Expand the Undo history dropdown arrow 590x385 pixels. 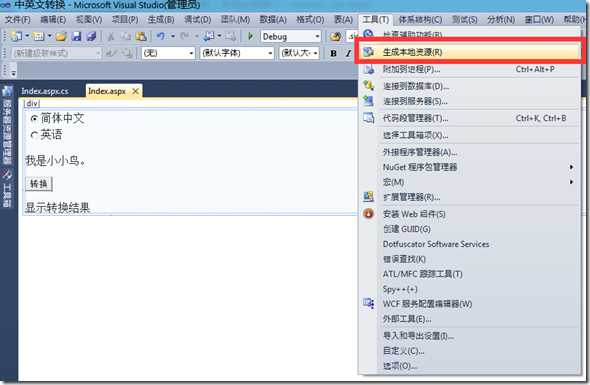click(x=173, y=37)
